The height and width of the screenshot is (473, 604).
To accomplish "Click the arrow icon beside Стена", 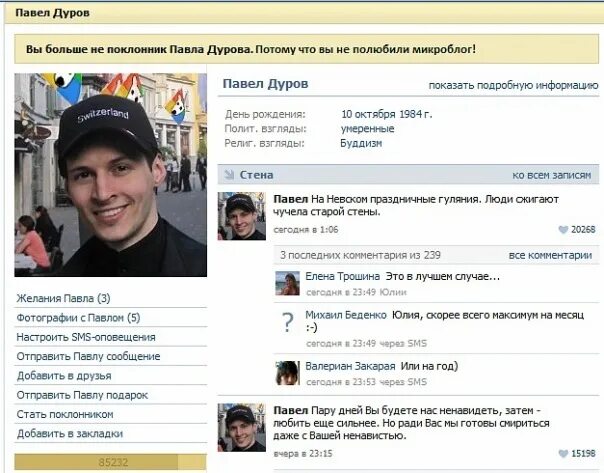I will click(x=229, y=175).
